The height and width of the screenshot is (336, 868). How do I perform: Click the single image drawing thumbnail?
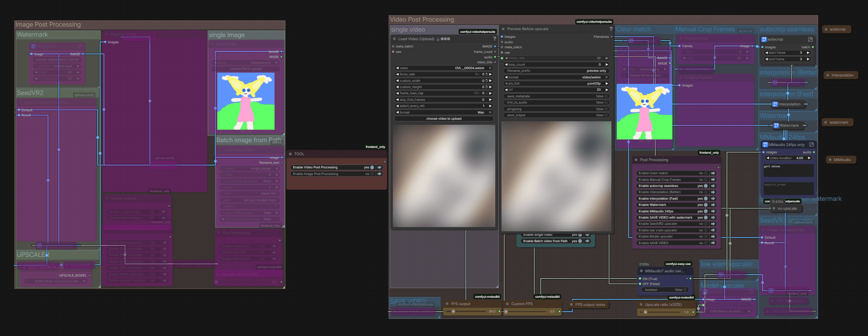click(x=245, y=102)
